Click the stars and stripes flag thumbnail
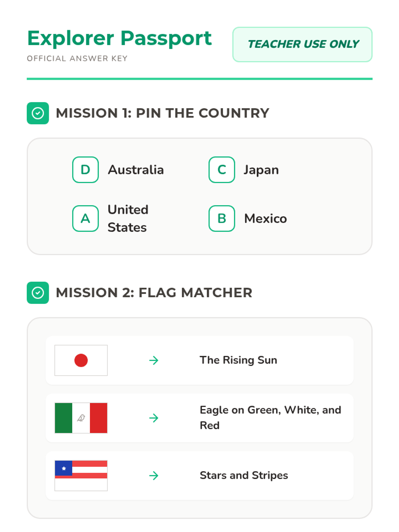Viewport: 399px width, 532px height. point(81,475)
